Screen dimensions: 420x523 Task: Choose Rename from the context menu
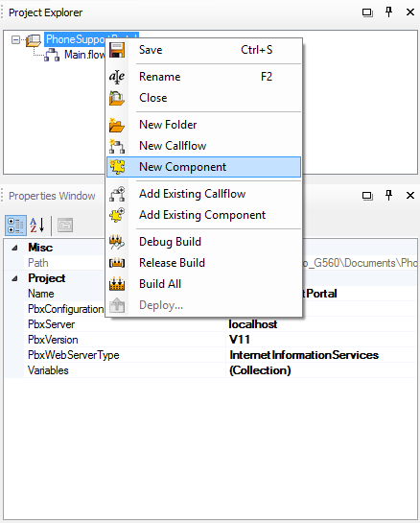click(203, 77)
